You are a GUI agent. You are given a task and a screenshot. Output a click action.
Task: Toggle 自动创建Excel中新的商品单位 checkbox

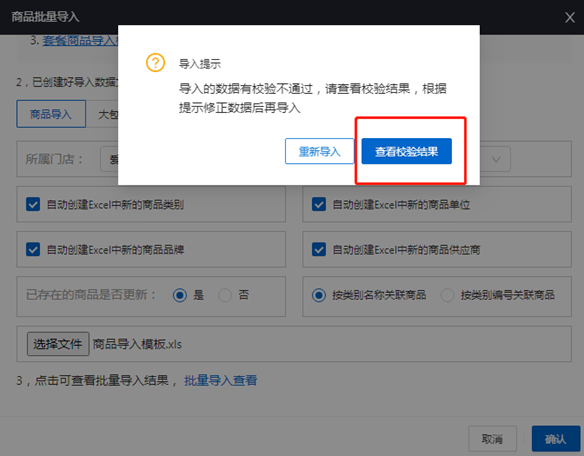[319, 204]
